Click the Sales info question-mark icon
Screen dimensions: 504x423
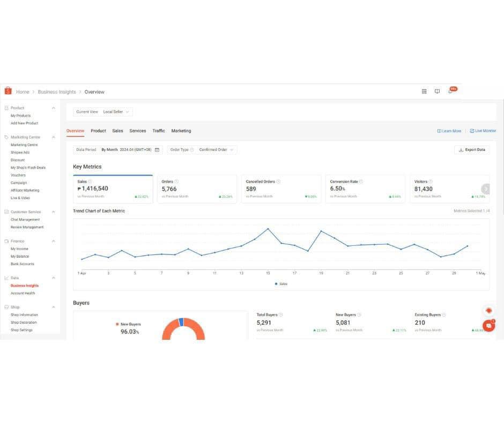(90, 181)
